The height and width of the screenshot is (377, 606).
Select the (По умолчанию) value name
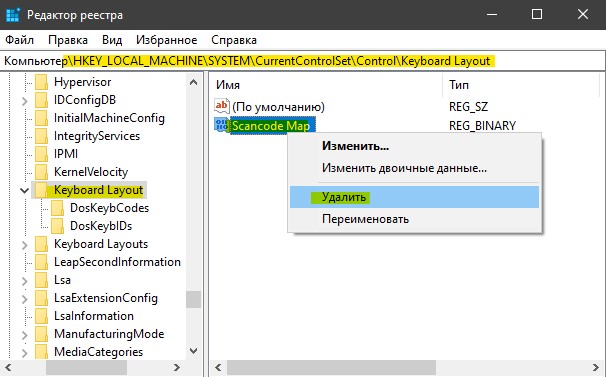click(278, 107)
